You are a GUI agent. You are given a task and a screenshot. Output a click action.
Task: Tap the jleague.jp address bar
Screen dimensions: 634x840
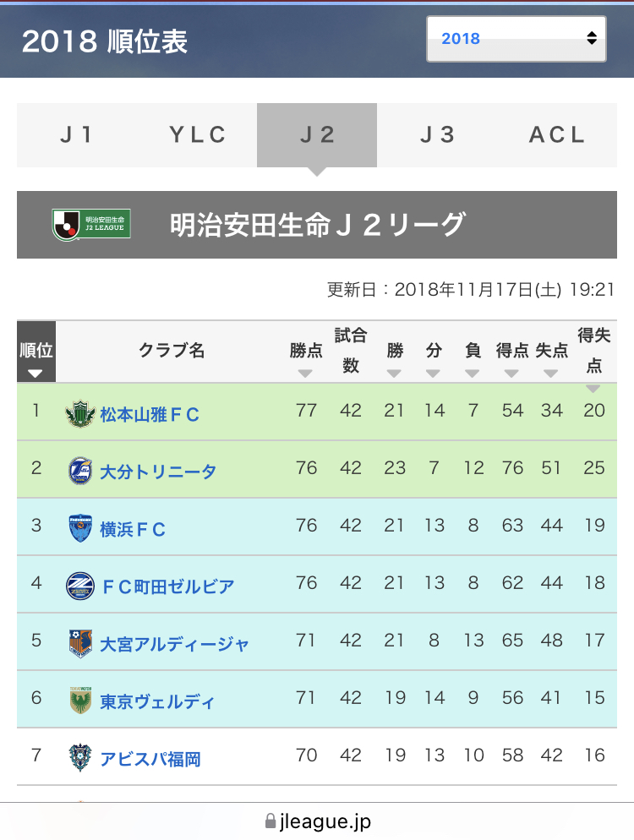[x=317, y=821]
